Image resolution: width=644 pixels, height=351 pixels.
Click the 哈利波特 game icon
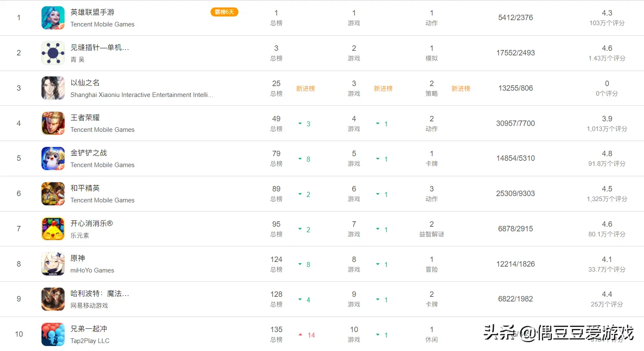point(53,299)
